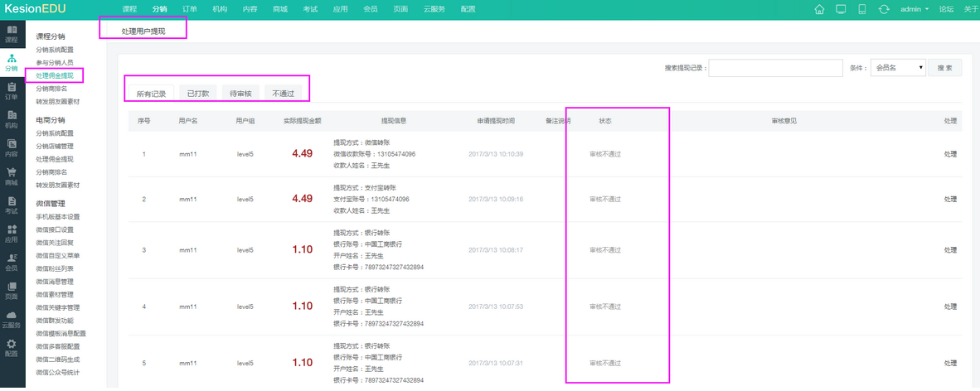Open the 会员名 condition dropdown
Viewport: 980px width, 391px height.
pos(898,68)
